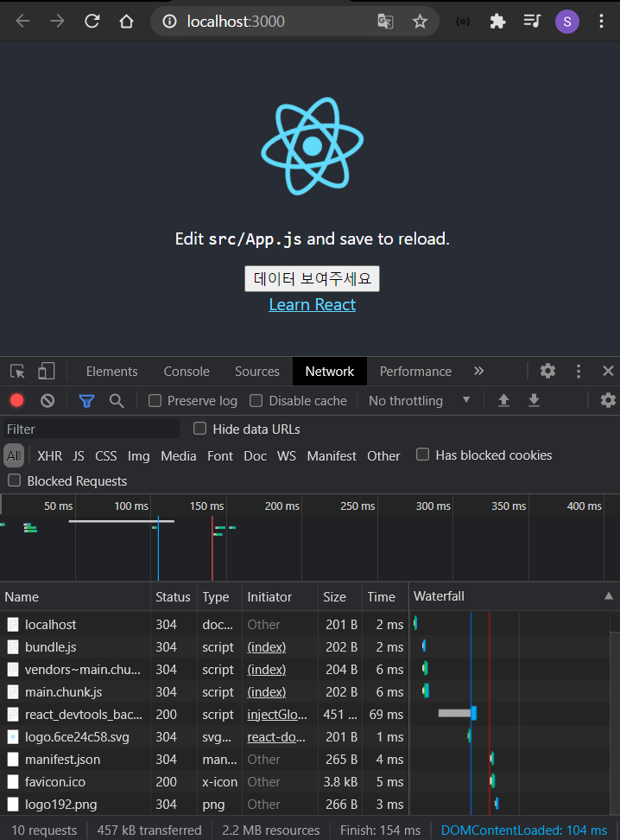
Task: Open the Learn React link
Action: 312,304
